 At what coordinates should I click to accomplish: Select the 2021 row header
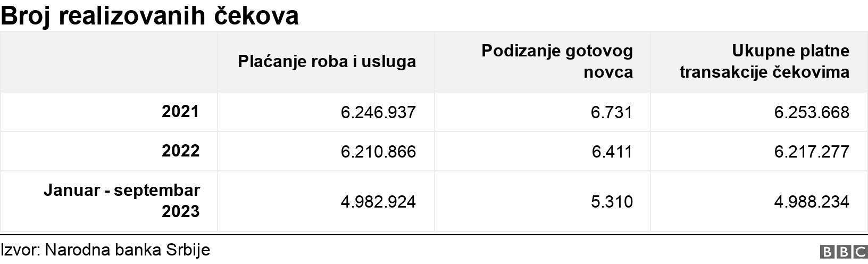[180, 112]
